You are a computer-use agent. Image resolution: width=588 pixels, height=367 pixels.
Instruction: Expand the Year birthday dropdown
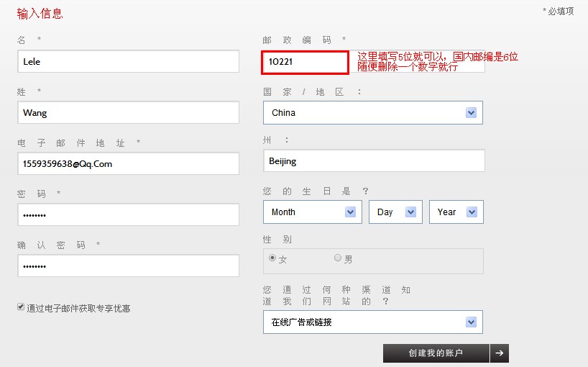(x=456, y=212)
